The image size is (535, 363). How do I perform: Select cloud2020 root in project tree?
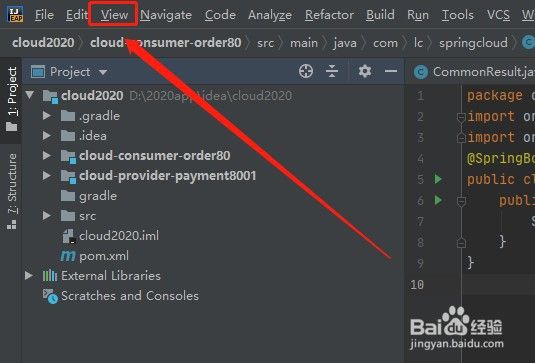click(92, 96)
